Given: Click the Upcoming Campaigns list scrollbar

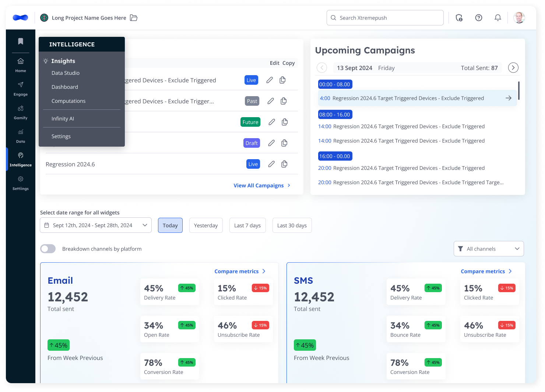Looking at the screenshot, I should click(519, 91).
